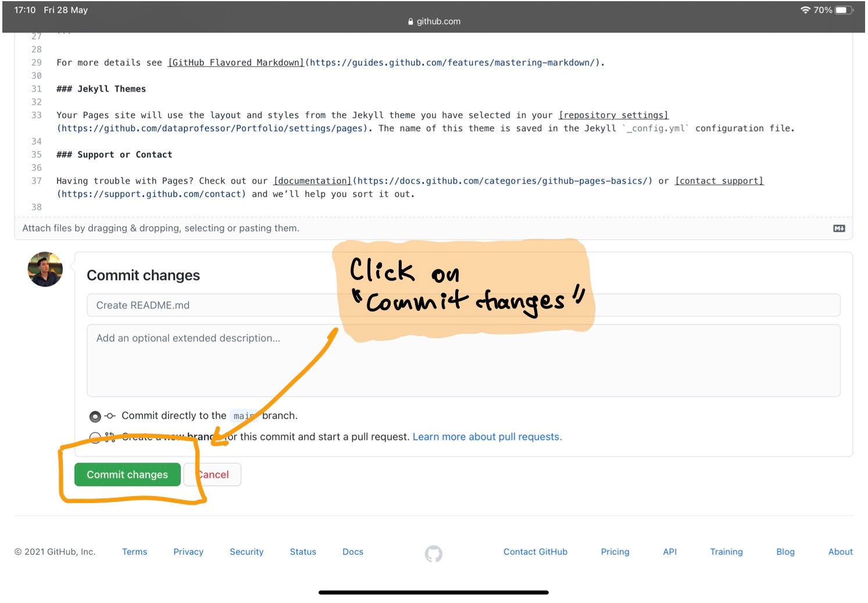Tap the battery indicator icon
The width and height of the screenshot is (868, 603).
844,10
